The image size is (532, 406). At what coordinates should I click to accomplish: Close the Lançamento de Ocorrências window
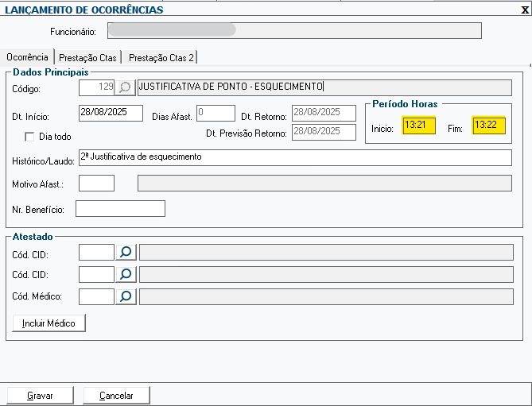click(524, 10)
